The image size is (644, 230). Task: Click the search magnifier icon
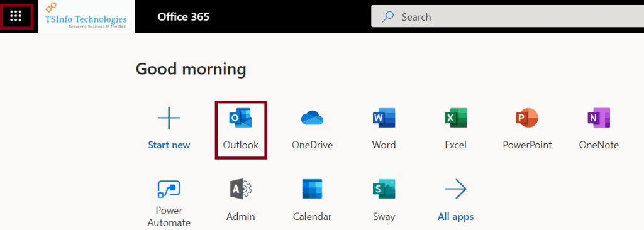point(387,17)
